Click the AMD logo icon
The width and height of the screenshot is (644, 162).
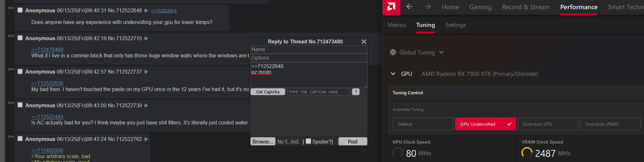391,7
